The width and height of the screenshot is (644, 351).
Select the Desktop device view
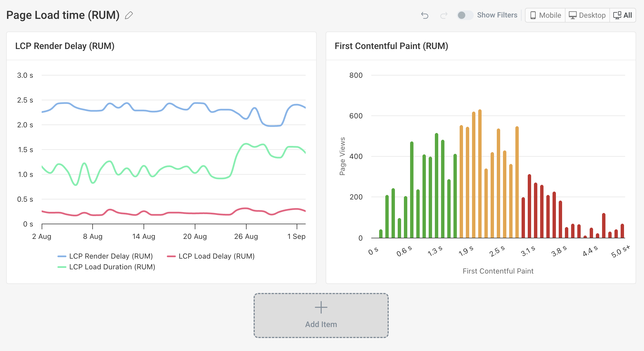(x=587, y=15)
